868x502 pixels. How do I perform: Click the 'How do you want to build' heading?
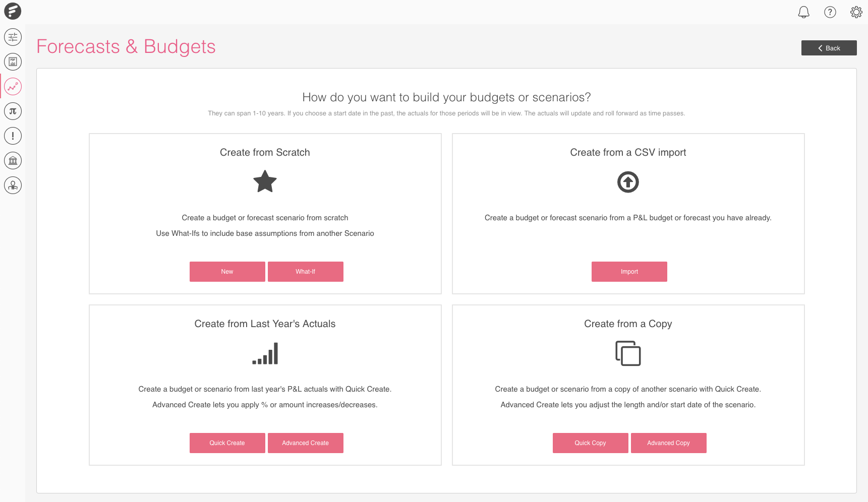pos(446,97)
